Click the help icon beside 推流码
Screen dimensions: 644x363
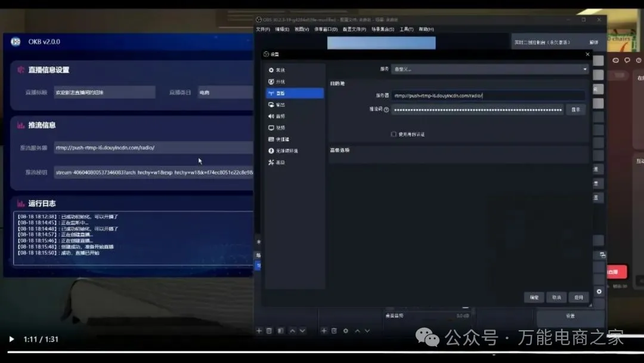coord(386,110)
